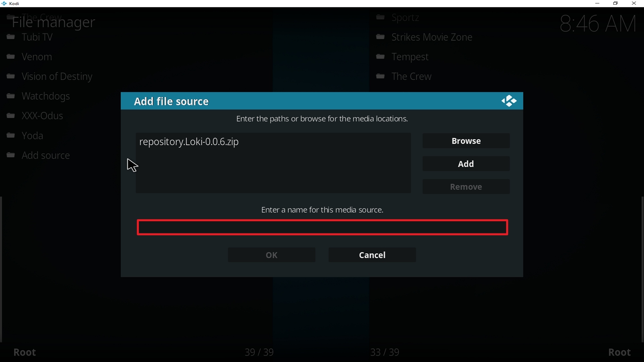The image size is (644, 362).
Task: Click the 33 / 39 item counter
Action: [385, 353]
